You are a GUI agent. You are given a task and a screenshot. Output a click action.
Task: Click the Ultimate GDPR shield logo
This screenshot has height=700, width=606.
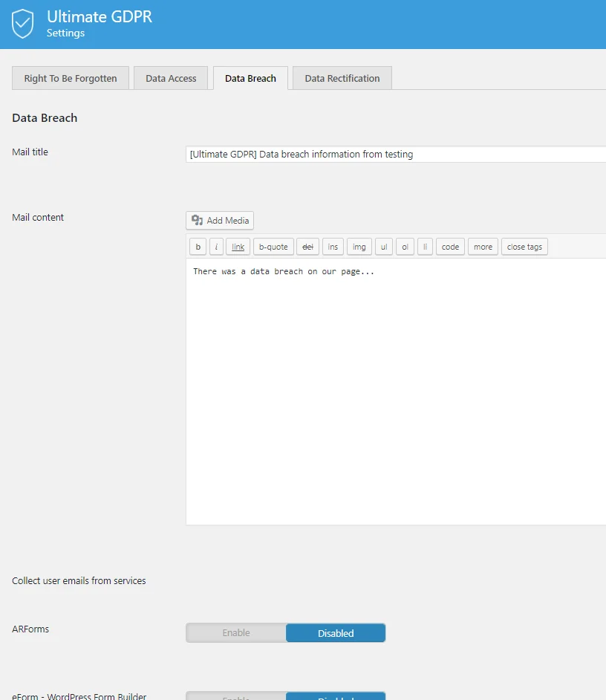pos(22,23)
